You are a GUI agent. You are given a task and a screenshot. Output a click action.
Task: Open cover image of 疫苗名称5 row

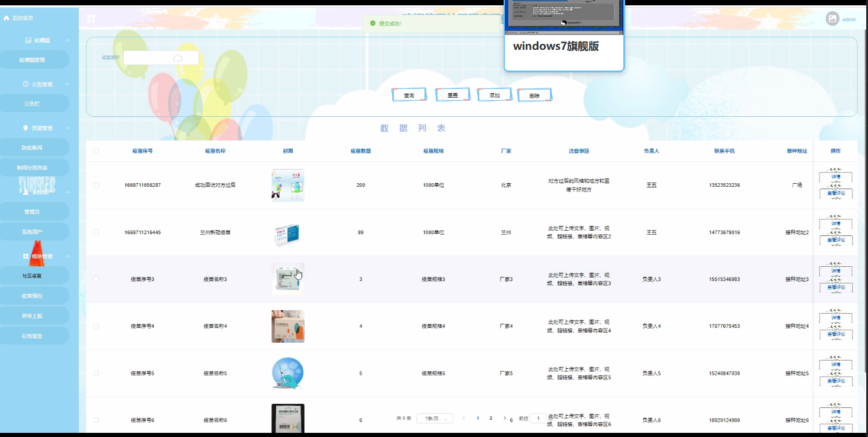(288, 373)
